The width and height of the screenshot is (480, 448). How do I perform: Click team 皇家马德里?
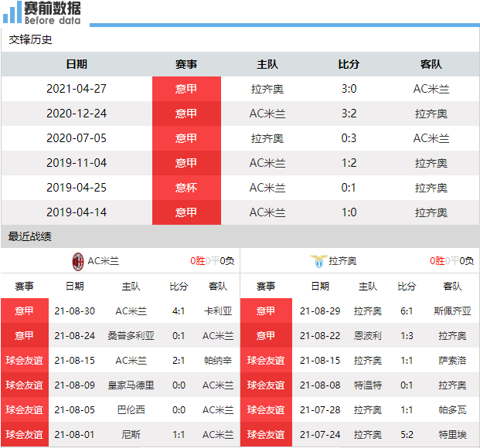click(131, 385)
